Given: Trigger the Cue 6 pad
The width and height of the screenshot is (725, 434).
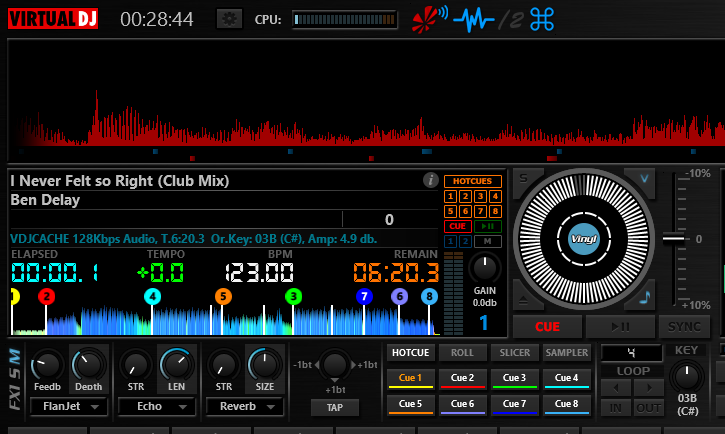Looking at the screenshot, I should coord(462,404).
